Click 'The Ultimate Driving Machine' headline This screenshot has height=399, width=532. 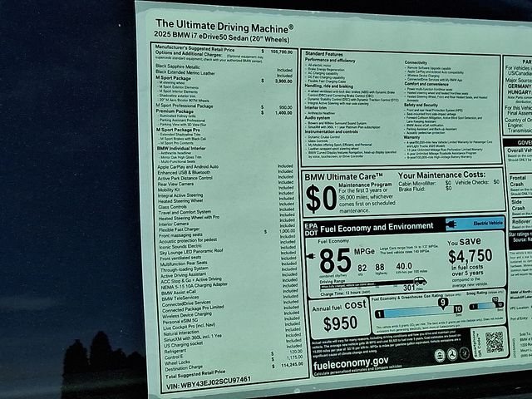point(224,26)
